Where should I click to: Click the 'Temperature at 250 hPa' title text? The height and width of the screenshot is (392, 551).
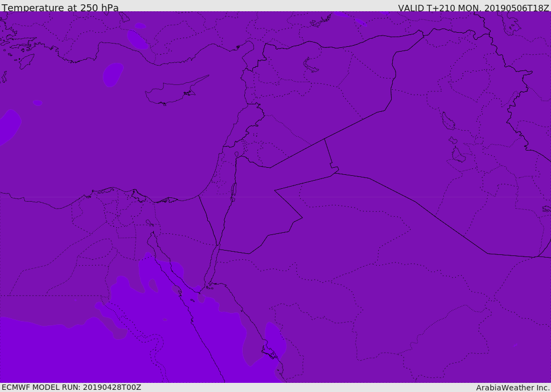pyautogui.click(x=60, y=8)
